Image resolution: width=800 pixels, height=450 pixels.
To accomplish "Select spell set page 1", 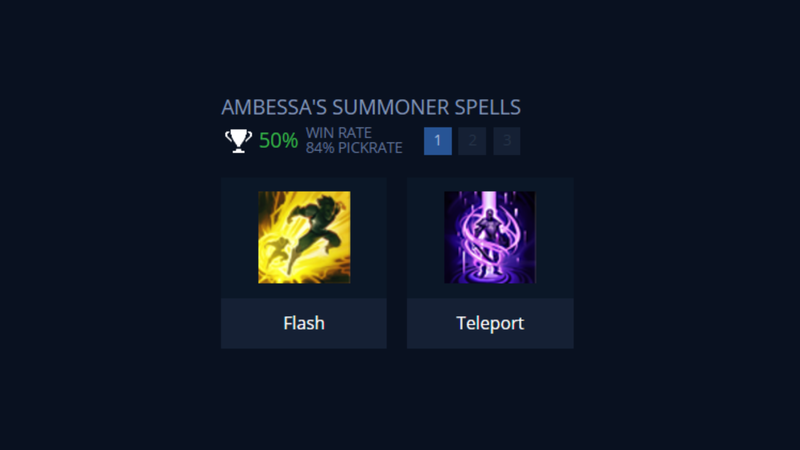I will coord(438,141).
